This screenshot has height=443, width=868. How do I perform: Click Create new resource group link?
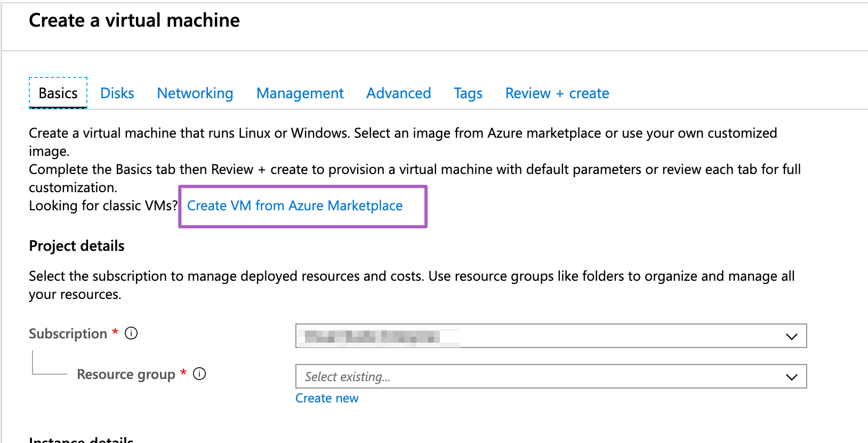pyautogui.click(x=327, y=399)
